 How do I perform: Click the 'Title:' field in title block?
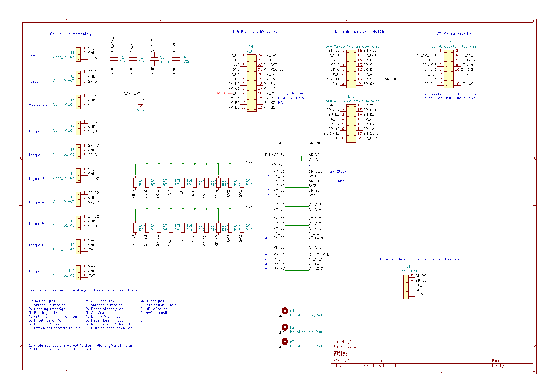[340, 354]
